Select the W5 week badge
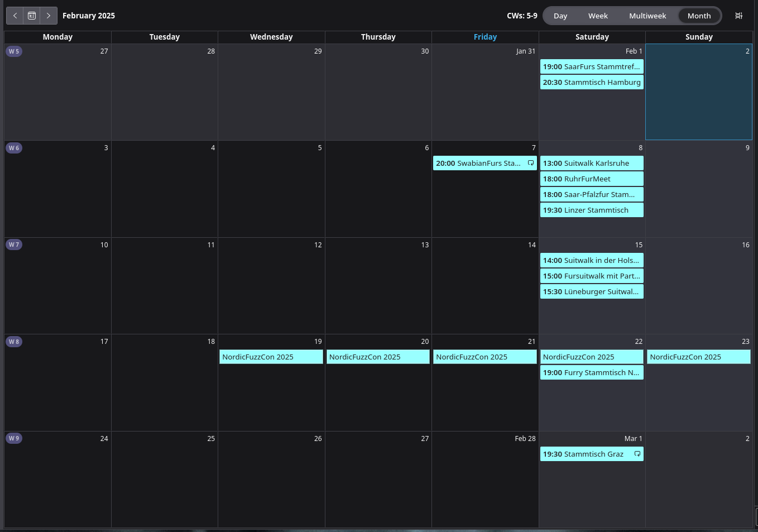The height and width of the screenshot is (532, 758). 14,51
